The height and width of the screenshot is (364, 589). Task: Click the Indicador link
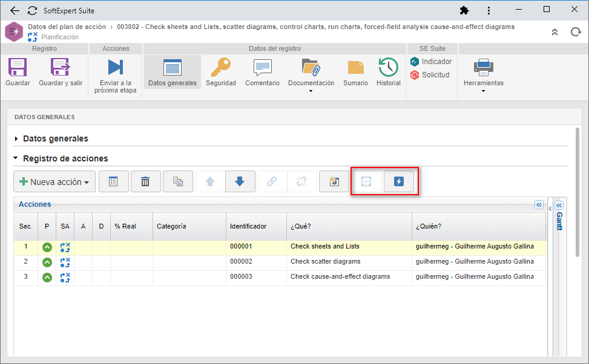point(431,62)
